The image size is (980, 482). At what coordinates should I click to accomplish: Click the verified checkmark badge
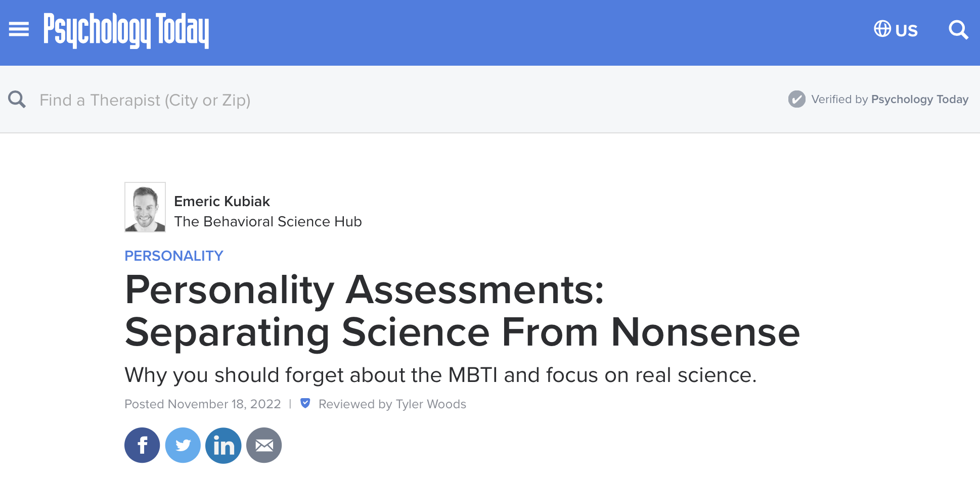(796, 99)
